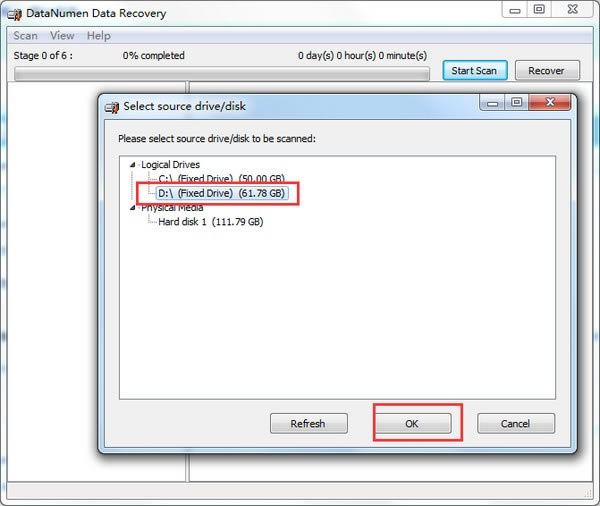Click the main window resize grip
Viewport: 600px width, 506px height.
(x=588, y=494)
